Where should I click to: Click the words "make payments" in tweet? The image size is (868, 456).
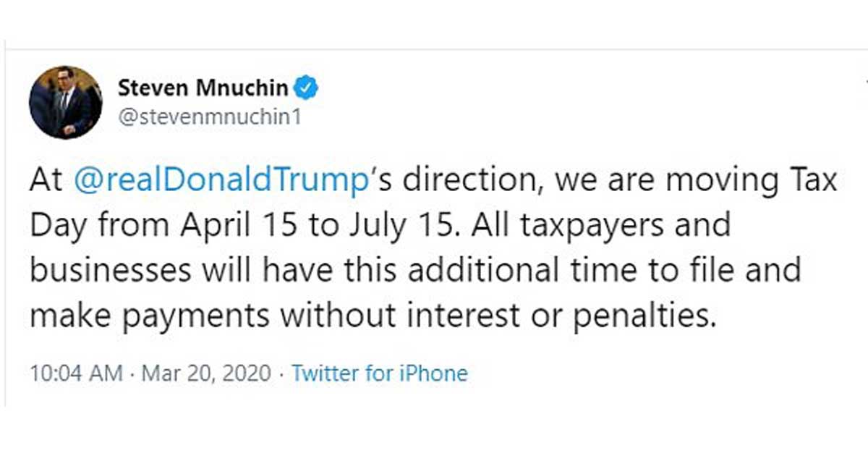(x=148, y=316)
